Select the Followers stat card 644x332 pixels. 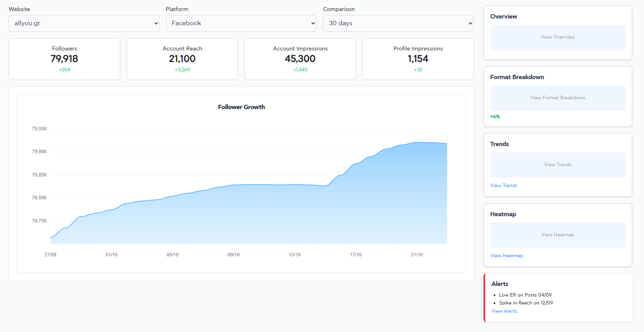(x=65, y=59)
